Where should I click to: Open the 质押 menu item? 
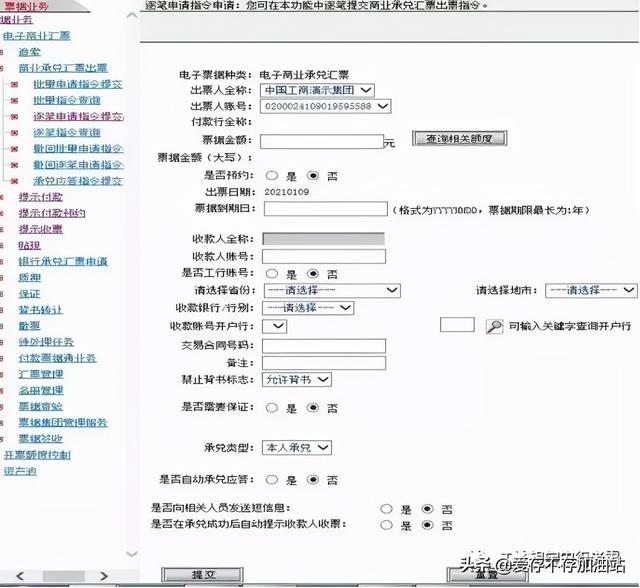pos(29,277)
